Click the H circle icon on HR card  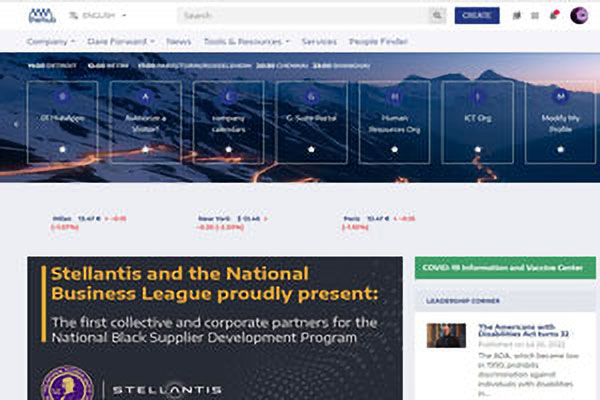(x=395, y=96)
